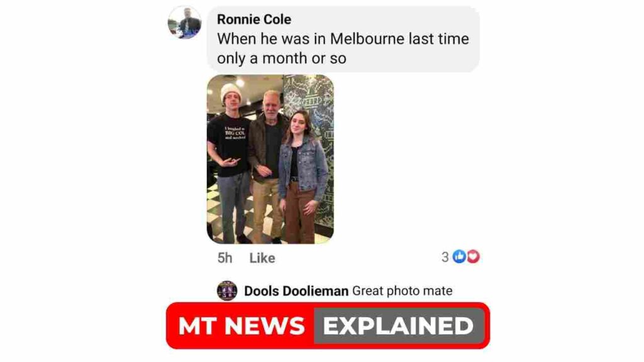This screenshot has width=644, height=362.
Task: Click the 5h comment timestamp
Action: point(225,258)
